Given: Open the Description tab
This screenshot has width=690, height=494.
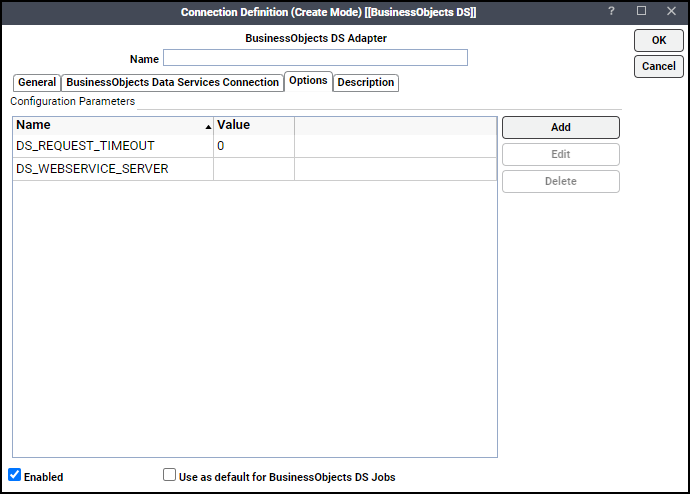Looking at the screenshot, I should coord(366,82).
